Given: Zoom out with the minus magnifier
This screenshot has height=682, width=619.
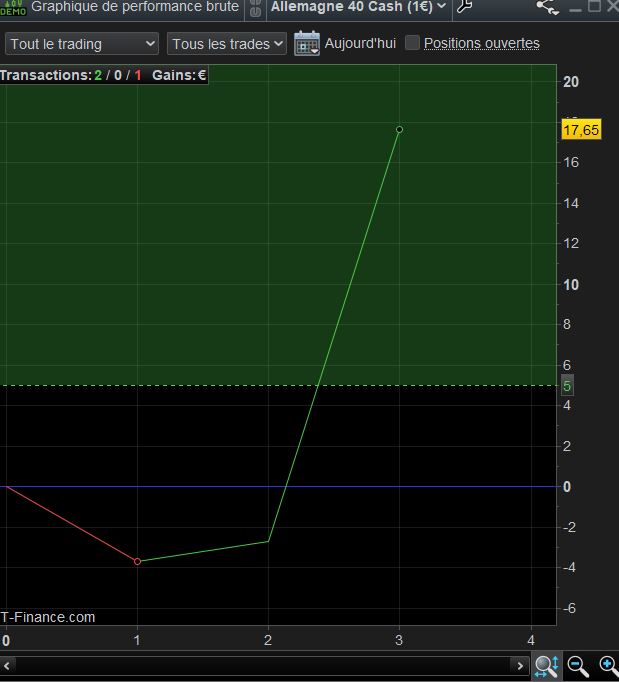Looking at the screenshot, I should 578,666.
